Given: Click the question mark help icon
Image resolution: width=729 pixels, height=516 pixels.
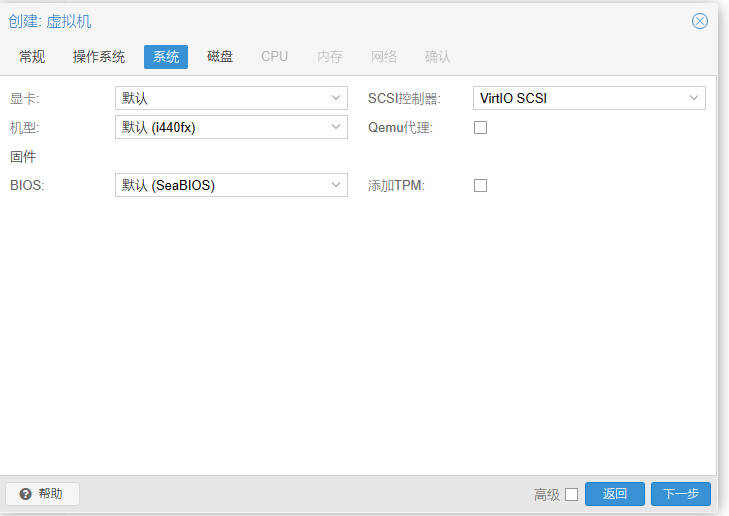Looking at the screenshot, I should point(26,494).
